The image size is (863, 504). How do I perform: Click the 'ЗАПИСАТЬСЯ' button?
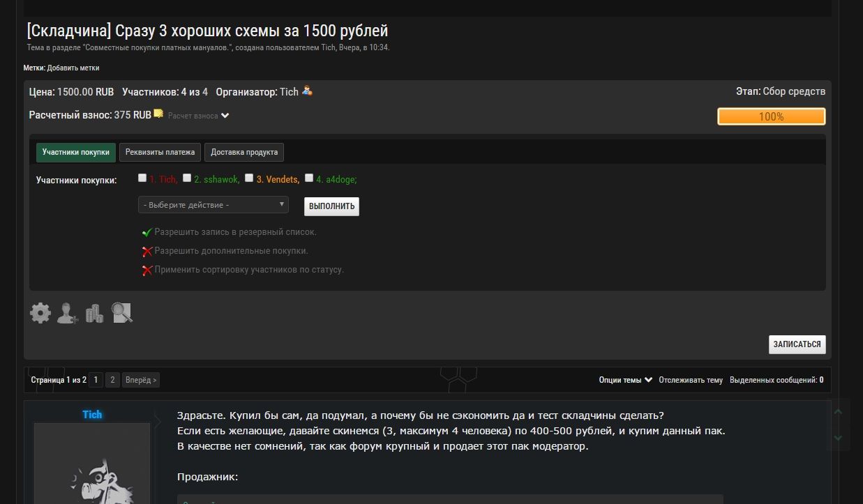797,344
